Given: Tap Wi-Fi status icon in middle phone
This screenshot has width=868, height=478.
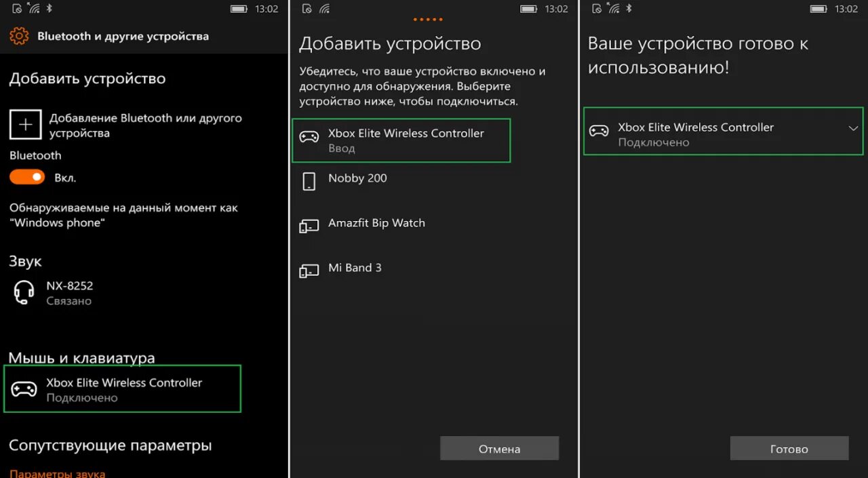Looking at the screenshot, I should click(324, 9).
